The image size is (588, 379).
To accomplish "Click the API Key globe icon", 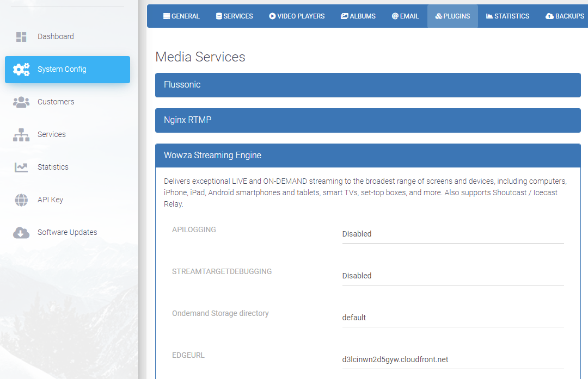I will click(21, 200).
